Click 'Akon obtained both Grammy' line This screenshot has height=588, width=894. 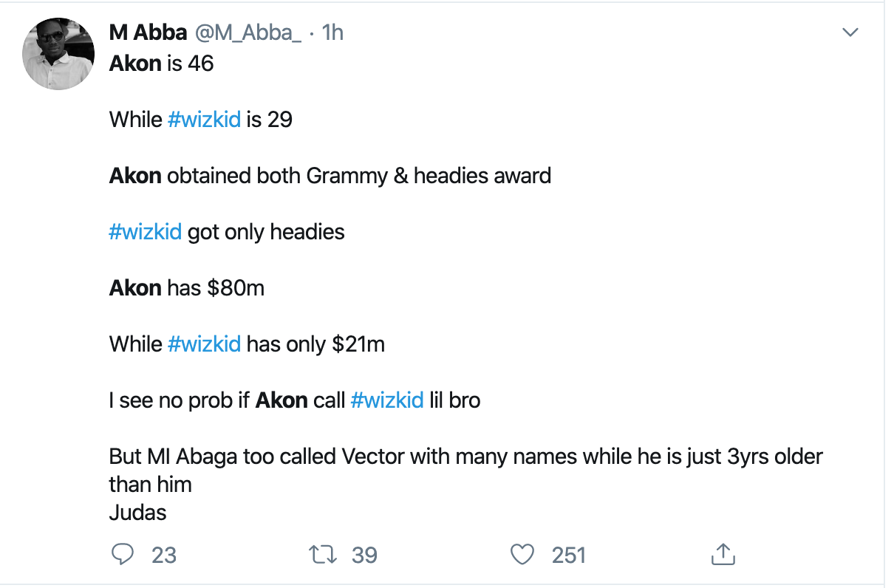click(x=330, y=176)
